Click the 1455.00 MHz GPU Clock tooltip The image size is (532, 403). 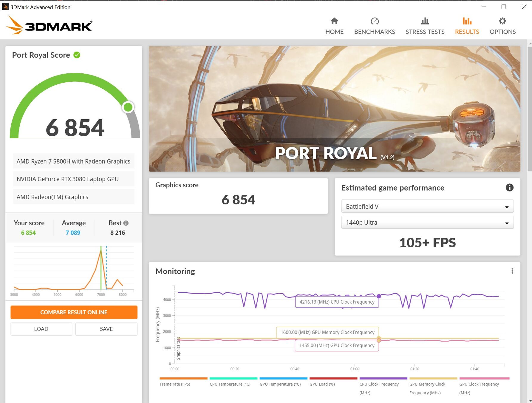(x=337, y=345)
